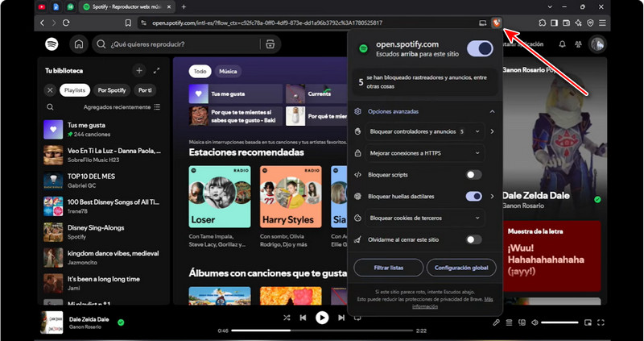Reload the page
Image resolution: width=644 pixels, height=341 pixels.
pyautogui.click(x=66, y=23)
